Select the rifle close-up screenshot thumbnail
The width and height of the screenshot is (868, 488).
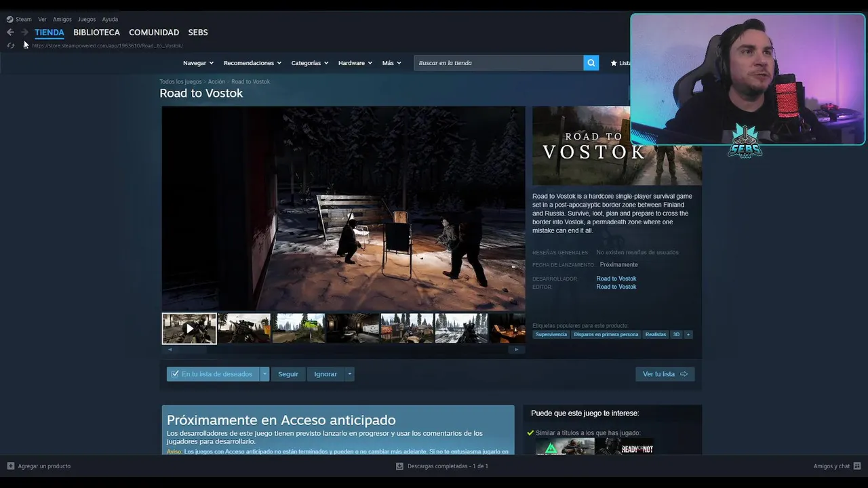pyautogui.click(x=244, y=328)
